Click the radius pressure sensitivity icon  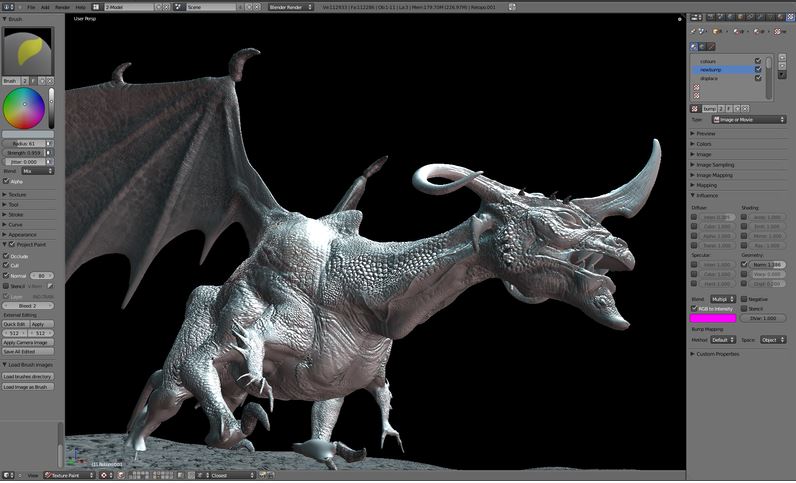coord(49,144)
